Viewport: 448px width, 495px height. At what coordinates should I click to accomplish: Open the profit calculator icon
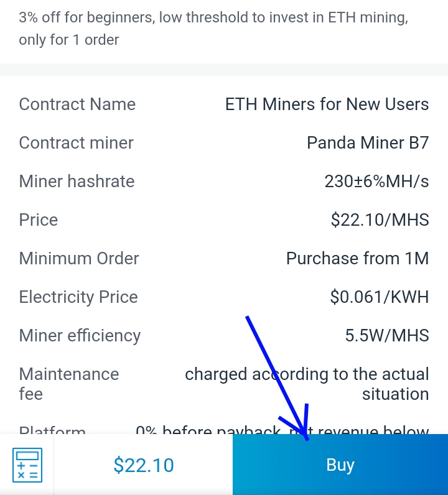pos(27,465)
